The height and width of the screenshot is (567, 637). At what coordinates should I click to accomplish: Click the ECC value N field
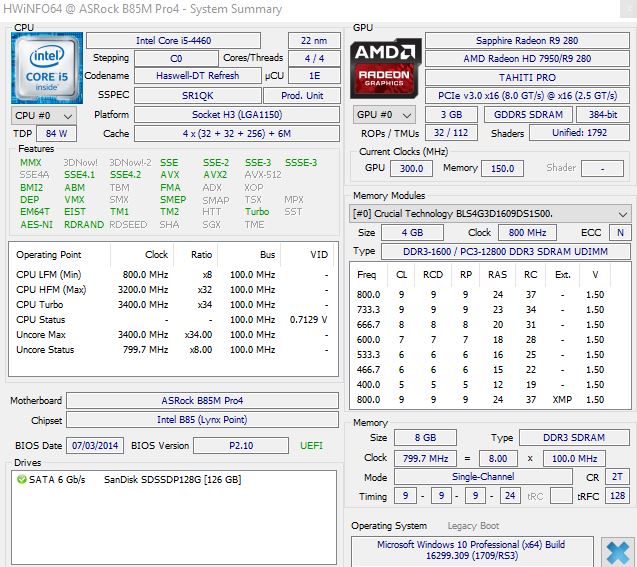coord(620,233)
